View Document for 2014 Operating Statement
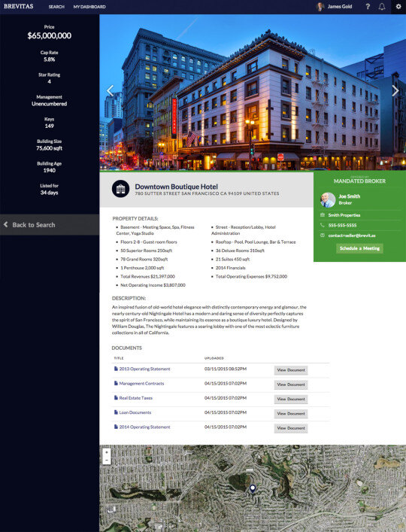 point(291,428)
